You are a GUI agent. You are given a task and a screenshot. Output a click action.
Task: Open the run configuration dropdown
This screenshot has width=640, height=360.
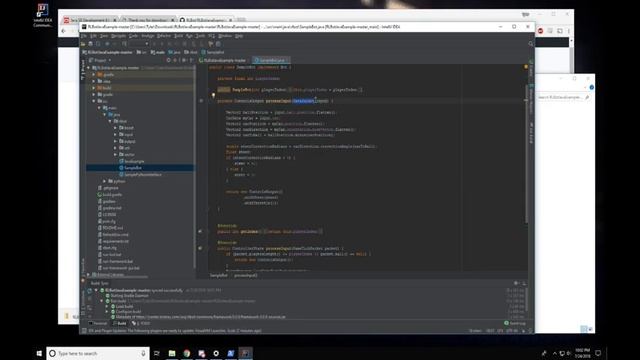(x=139, y=44)
